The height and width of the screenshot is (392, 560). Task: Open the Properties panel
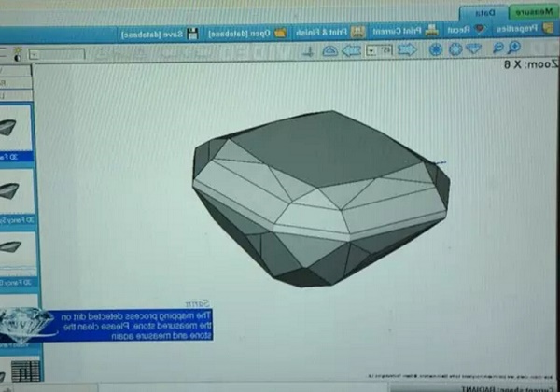pyautogui.click(x=524, y=31)
